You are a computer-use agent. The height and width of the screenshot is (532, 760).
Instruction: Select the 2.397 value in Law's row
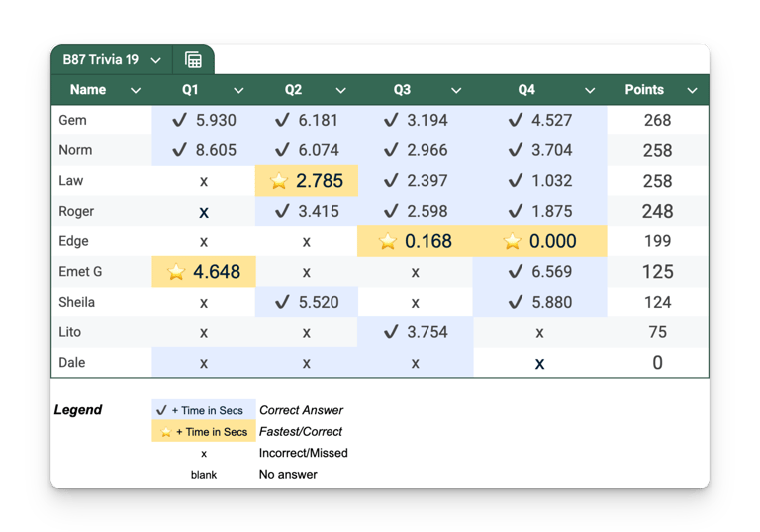click(427, 181)
